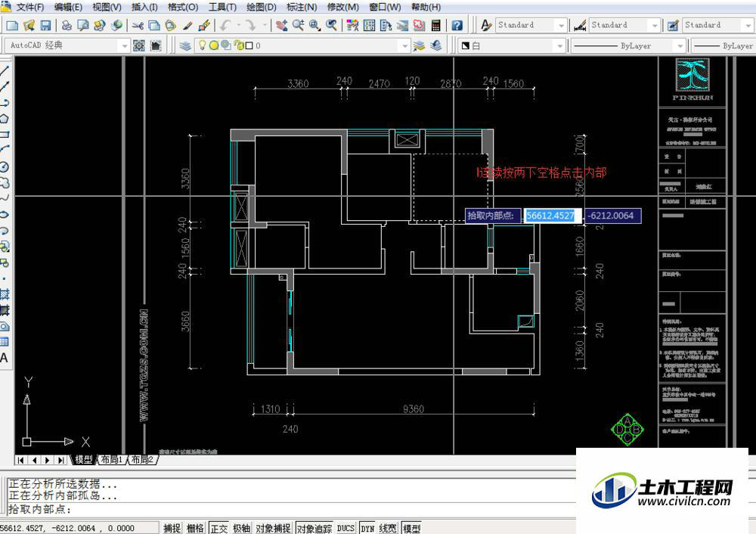Click the 模型 status bar button
The width and height of the screenshot is (756, 534).
411,528
